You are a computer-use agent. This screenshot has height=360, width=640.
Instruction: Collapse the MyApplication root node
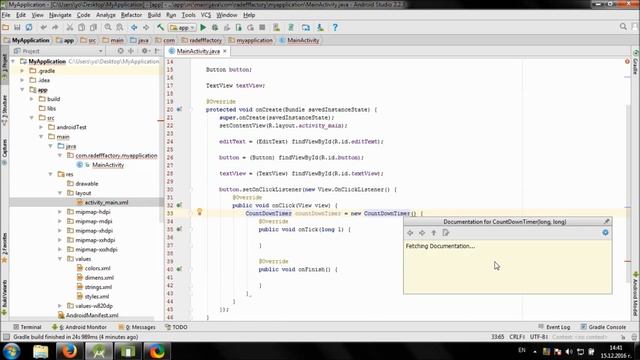click(13, 61)
